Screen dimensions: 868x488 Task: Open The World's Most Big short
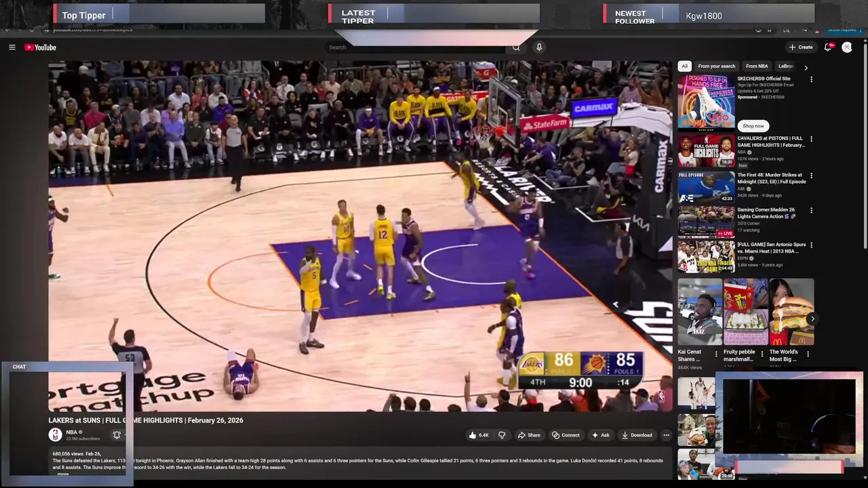[791, 312]
